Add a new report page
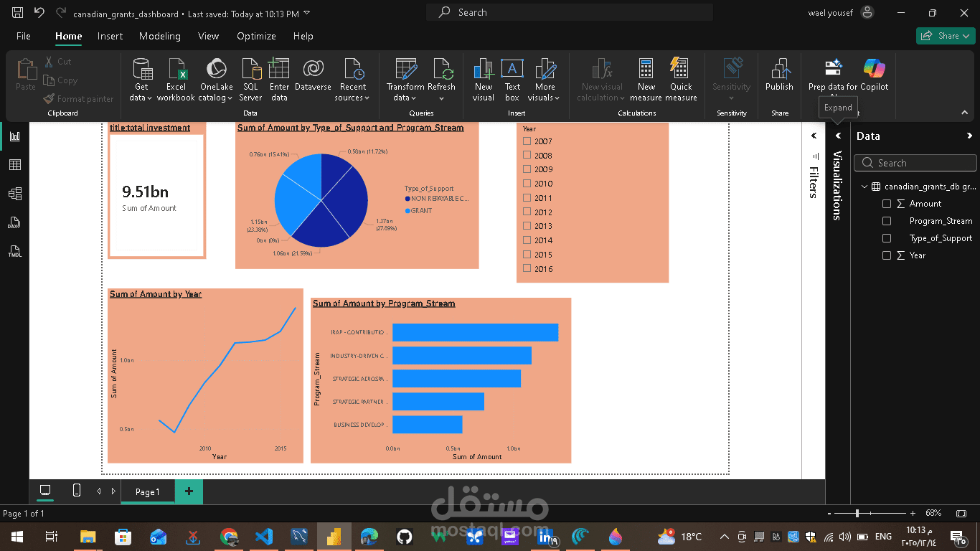The image size is (980, 551). click(189, 491)
